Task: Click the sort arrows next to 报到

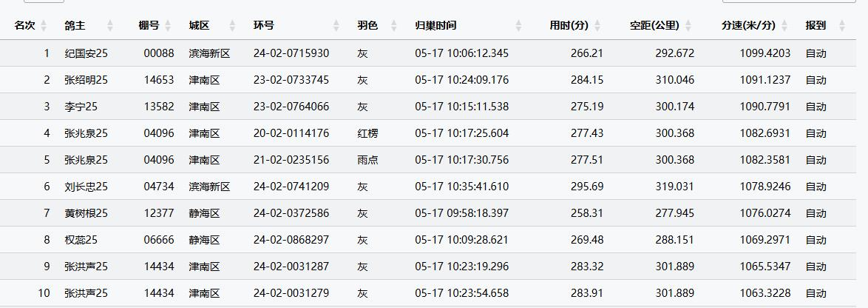Action: pos(841,26)
